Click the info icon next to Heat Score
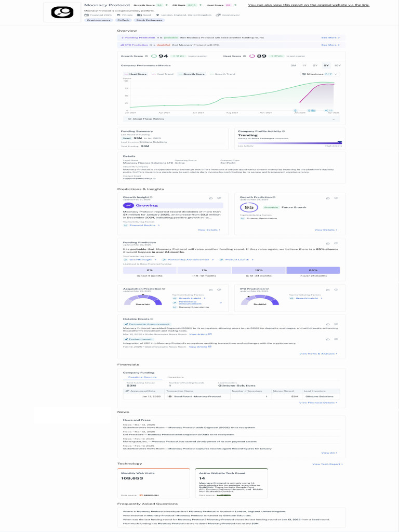 pos(244,56)
